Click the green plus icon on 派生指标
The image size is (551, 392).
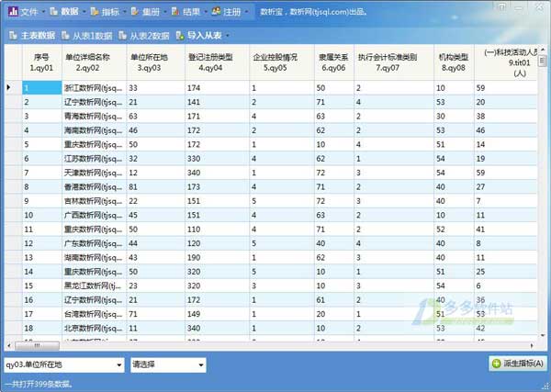497,364
